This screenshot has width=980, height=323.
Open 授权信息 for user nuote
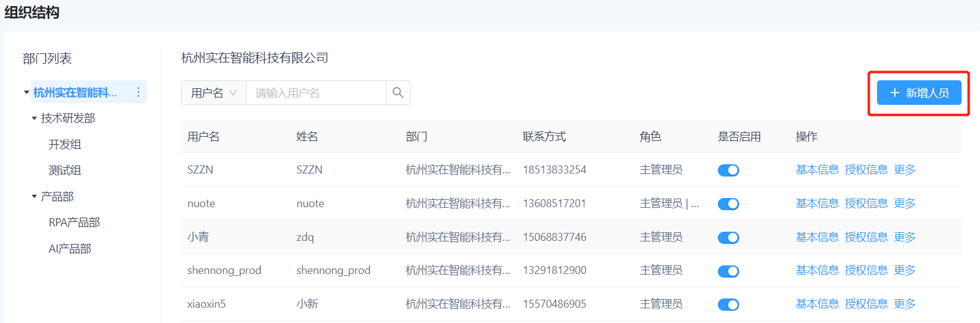pos(865,203)
